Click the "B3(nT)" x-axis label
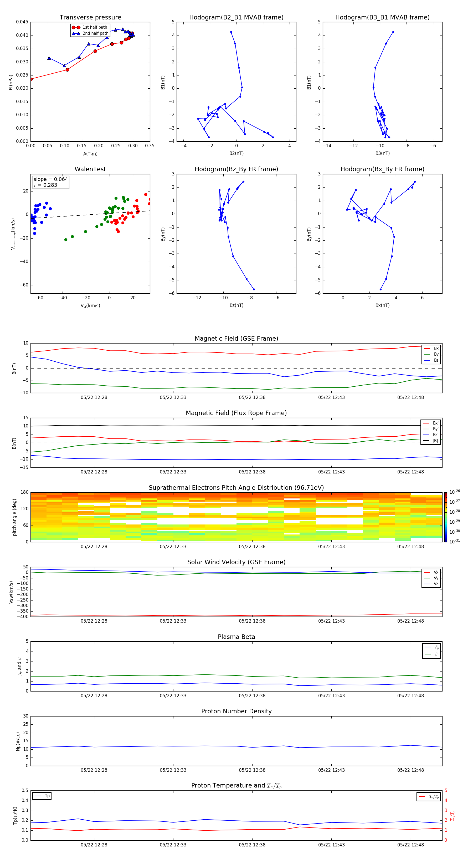 (382, 153)
